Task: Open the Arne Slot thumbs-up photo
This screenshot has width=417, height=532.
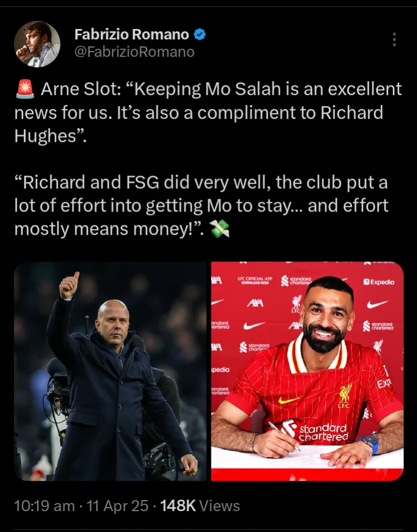Action: tap(110, 371)
